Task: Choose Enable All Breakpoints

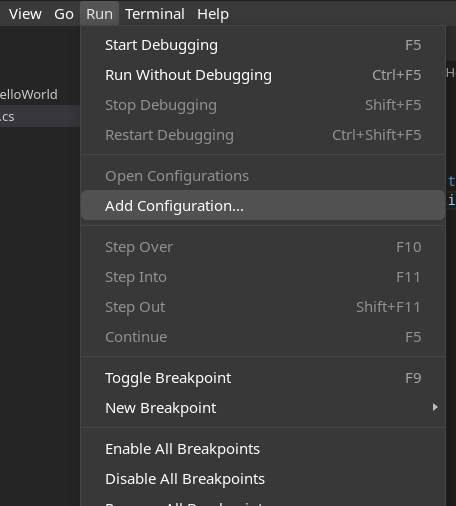Action: click(263, 449)
